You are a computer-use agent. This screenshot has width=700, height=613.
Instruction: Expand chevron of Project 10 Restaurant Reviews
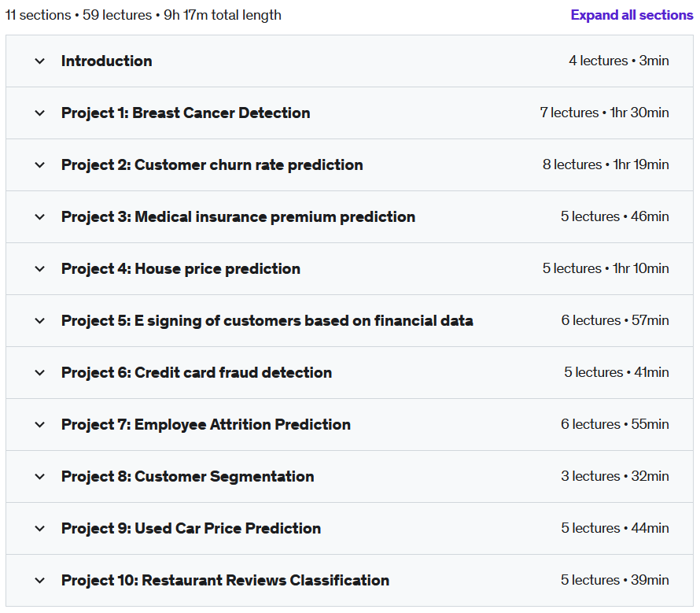pos(40,581)
